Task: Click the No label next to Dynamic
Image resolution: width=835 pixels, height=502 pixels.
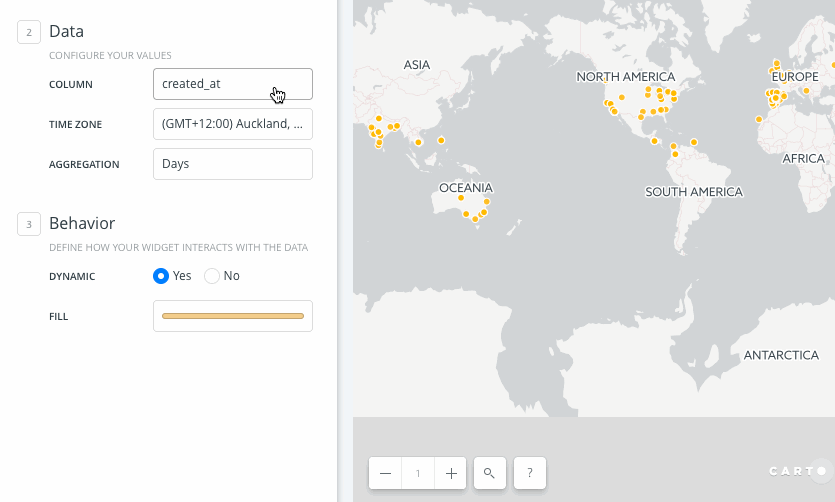Action: point(232,276)
